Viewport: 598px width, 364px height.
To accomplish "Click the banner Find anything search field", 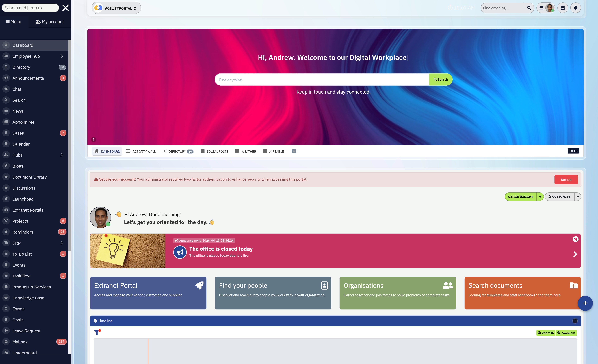I will (322, 80).
